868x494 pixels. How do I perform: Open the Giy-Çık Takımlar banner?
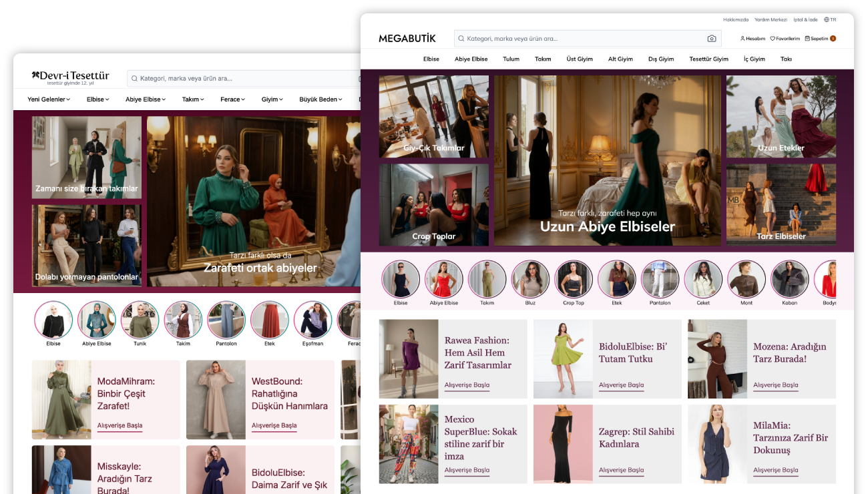[434, 117]
